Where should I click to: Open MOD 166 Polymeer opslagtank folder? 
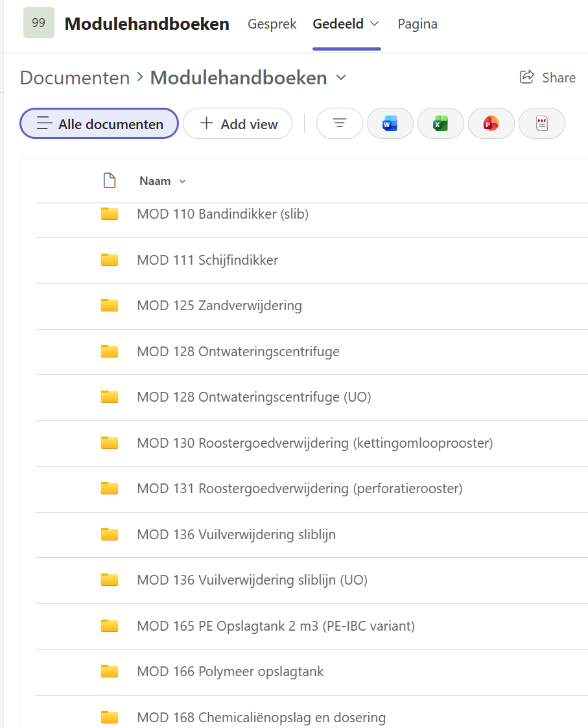pos(230,672)
